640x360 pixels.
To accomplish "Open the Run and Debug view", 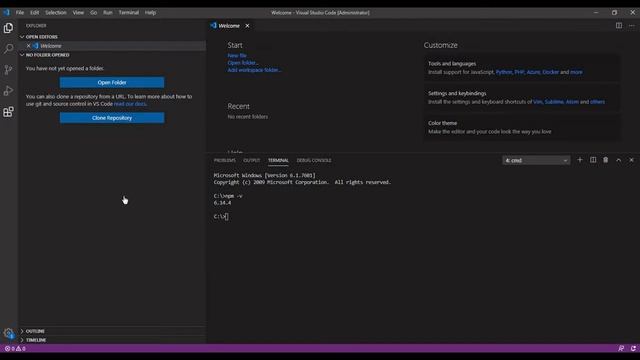I will point(8,91).
